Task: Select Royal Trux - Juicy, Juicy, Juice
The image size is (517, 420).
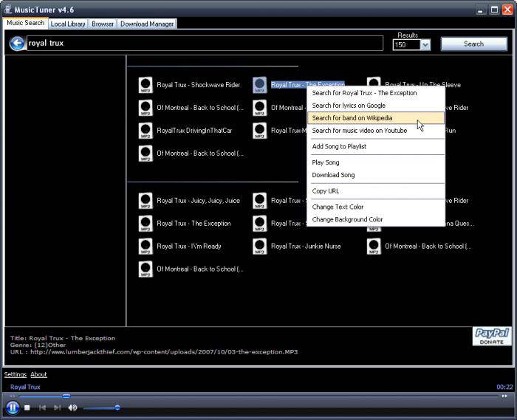Action: (x=198, y=201)
